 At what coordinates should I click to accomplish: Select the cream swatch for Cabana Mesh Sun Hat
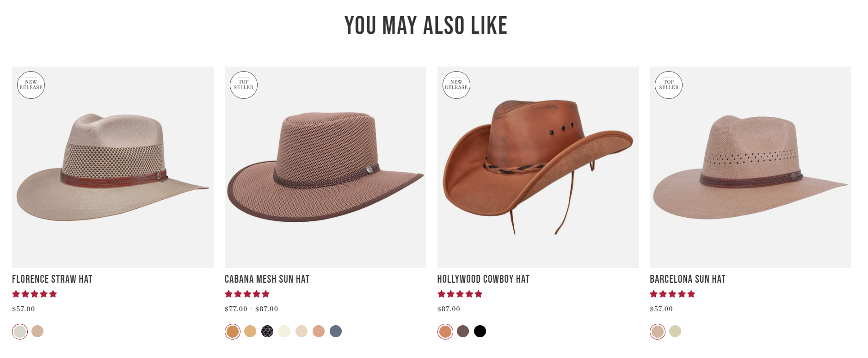click(284, 331)
